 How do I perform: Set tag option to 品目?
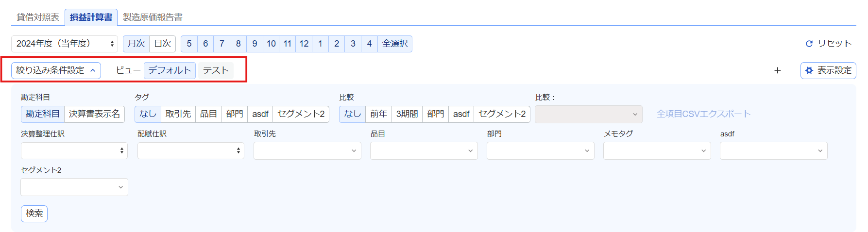tap(209, 114)
